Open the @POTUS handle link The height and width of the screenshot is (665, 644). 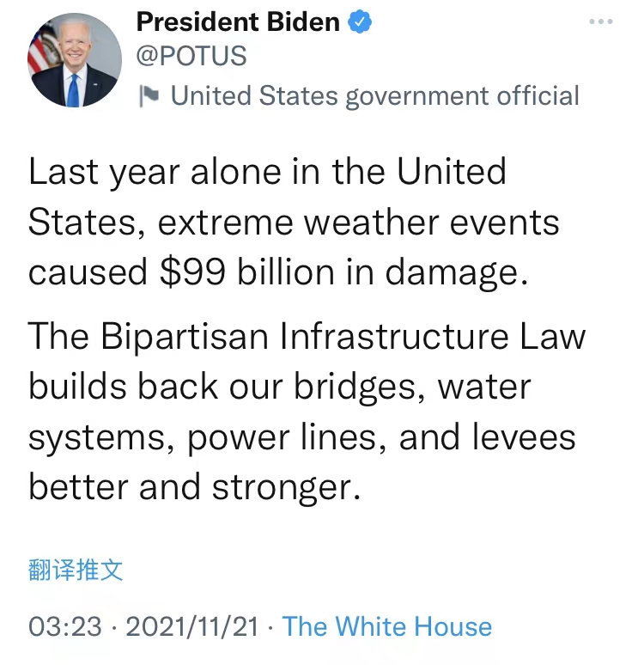tap(191, 57)
